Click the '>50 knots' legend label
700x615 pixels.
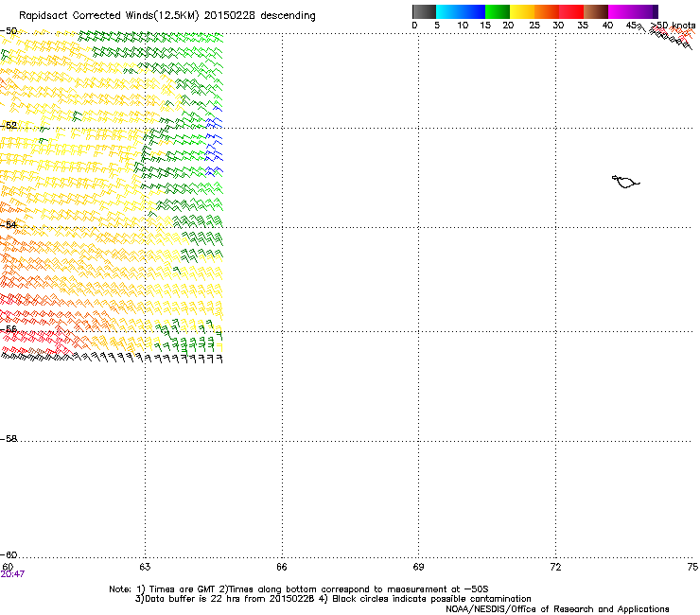pyautogui.click(x=673, y=26)
